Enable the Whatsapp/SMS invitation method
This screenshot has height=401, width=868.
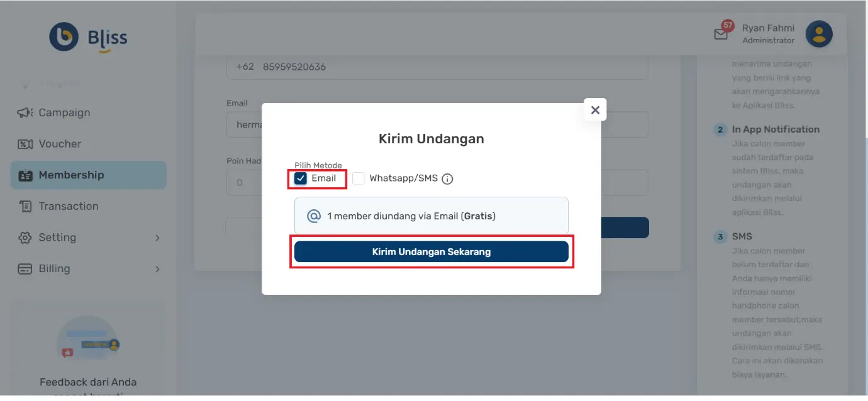(x=359, y=178)
